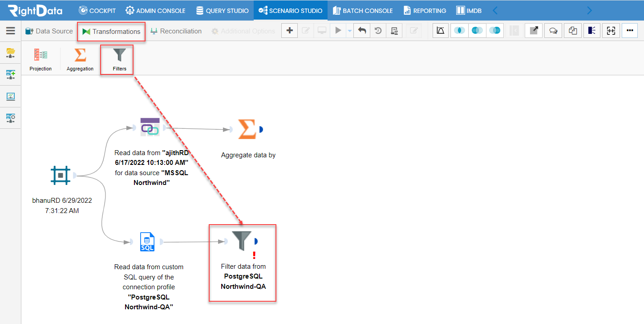This screenshot has width=644, height=324.
Task: Open the comments speech bubble icon
Action: [553, 31]
